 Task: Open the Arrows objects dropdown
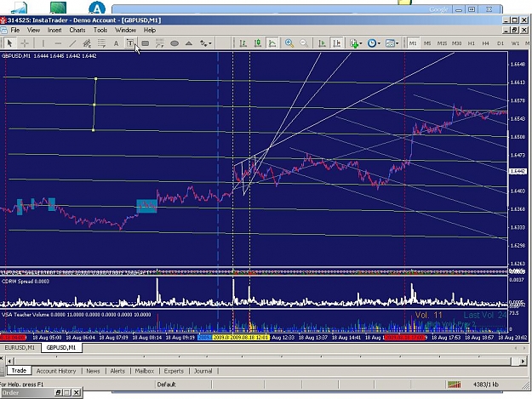pos(206,43)
